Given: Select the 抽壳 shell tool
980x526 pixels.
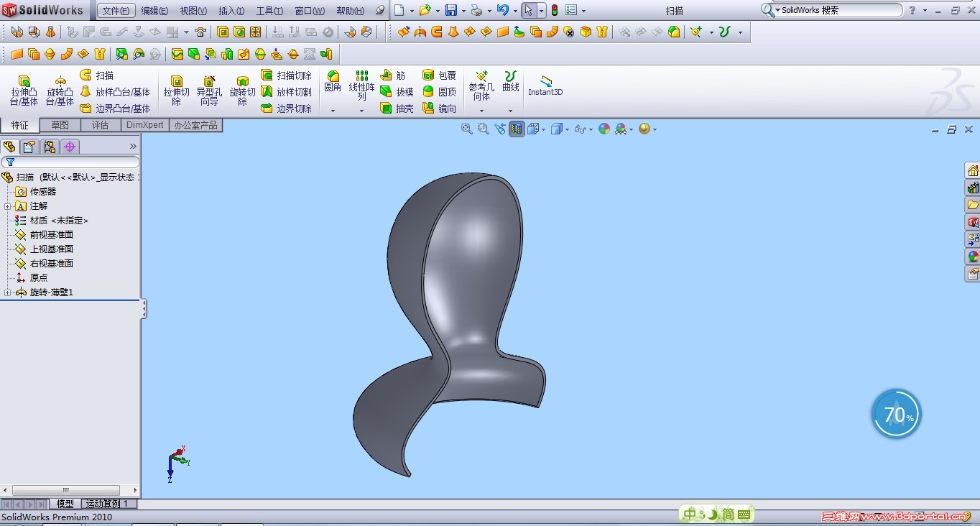Looking at the screenshot, I should coord(397,109).
